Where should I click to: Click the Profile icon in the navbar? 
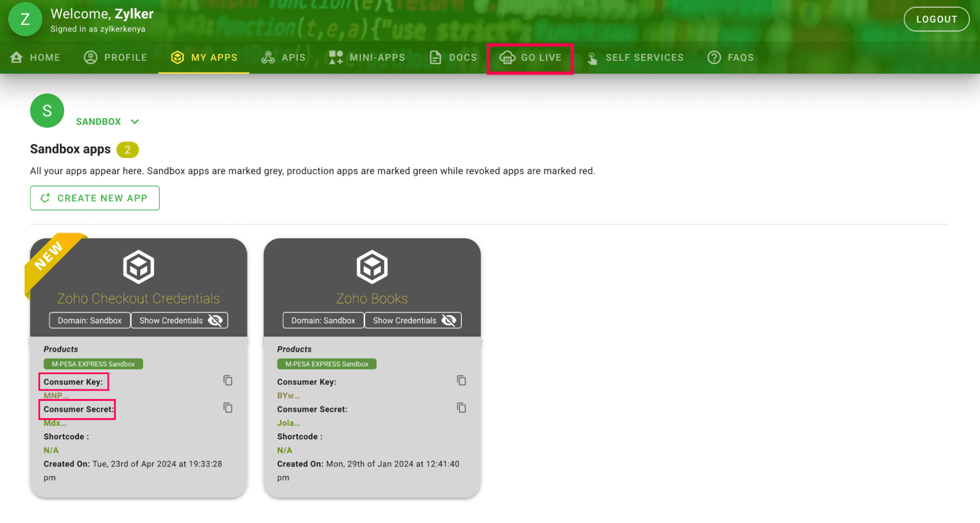(x=90, y=57)
